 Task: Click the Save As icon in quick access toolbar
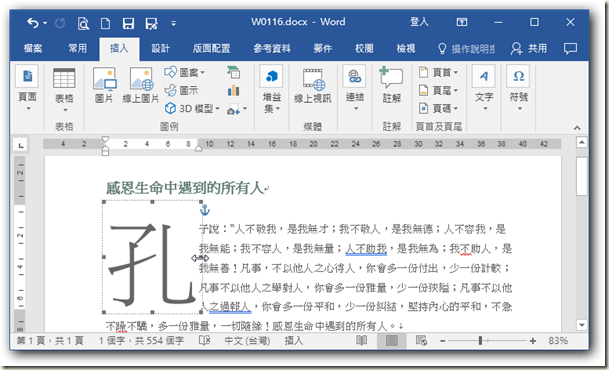151,24
